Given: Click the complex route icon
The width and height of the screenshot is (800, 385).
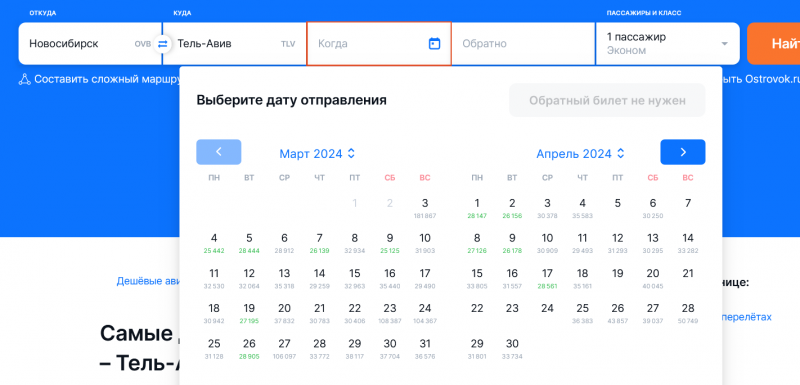Looking at the screenshot, I should click(x=24, y=80).
